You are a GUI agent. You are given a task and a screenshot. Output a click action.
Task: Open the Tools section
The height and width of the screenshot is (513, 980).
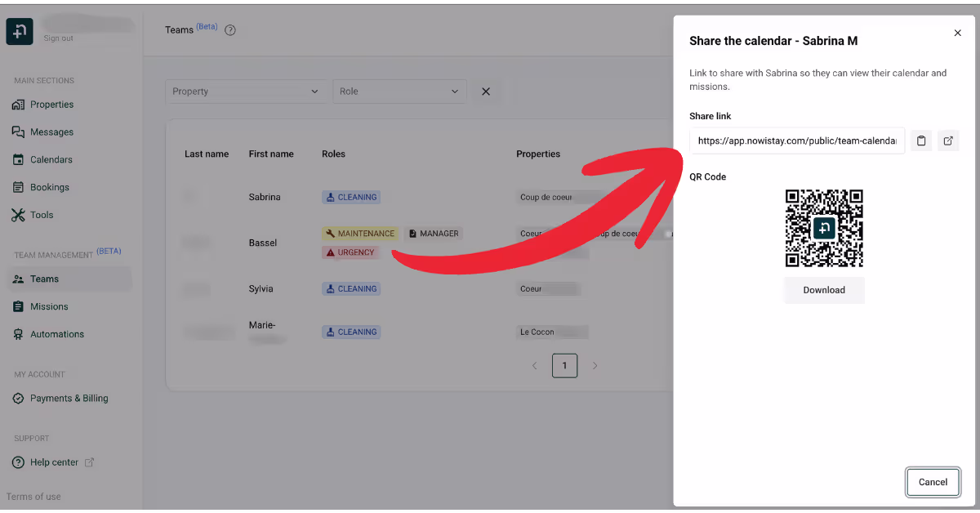pyautogui.click(x=42, y=216)
